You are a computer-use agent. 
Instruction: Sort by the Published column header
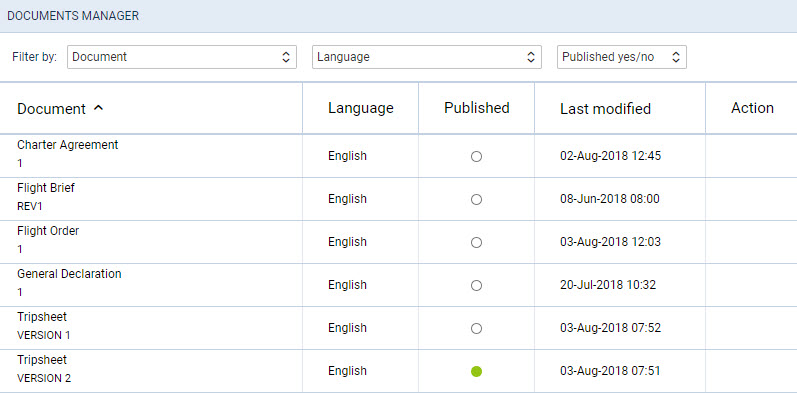(x=476, y=108)
